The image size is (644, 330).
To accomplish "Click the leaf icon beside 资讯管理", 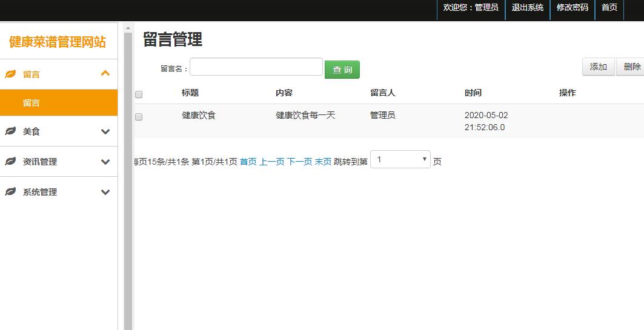I will click(x=10, y=162).
